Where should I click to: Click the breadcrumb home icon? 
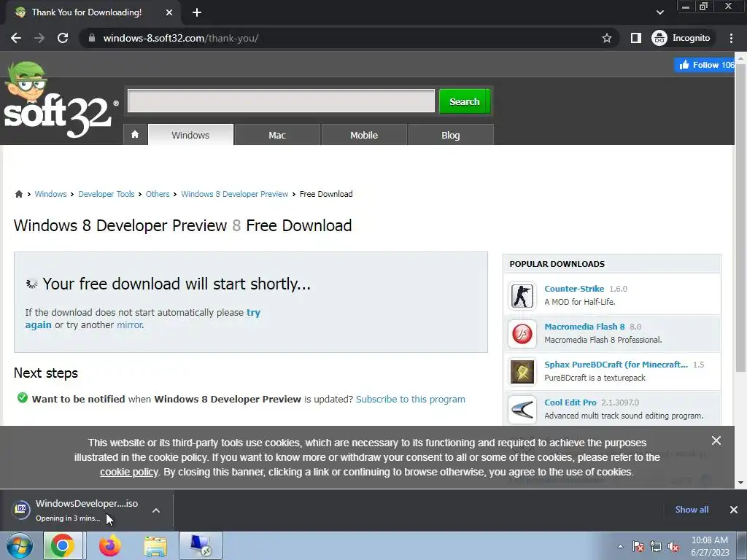click(x=18, y=194)
